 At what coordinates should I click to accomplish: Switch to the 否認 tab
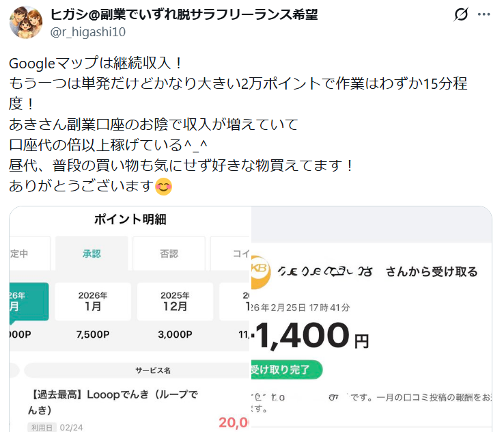[x=169, y=254]
